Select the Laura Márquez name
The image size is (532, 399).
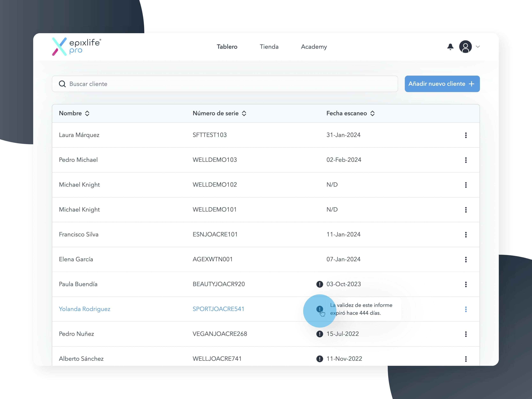(79, 135)
